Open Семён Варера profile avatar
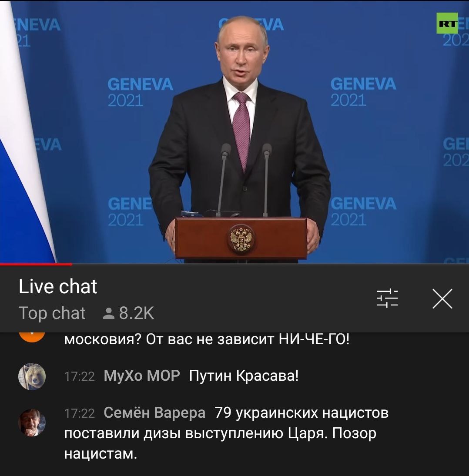The width and height of the screenshot is (469, 476). [x=32, y=422]
